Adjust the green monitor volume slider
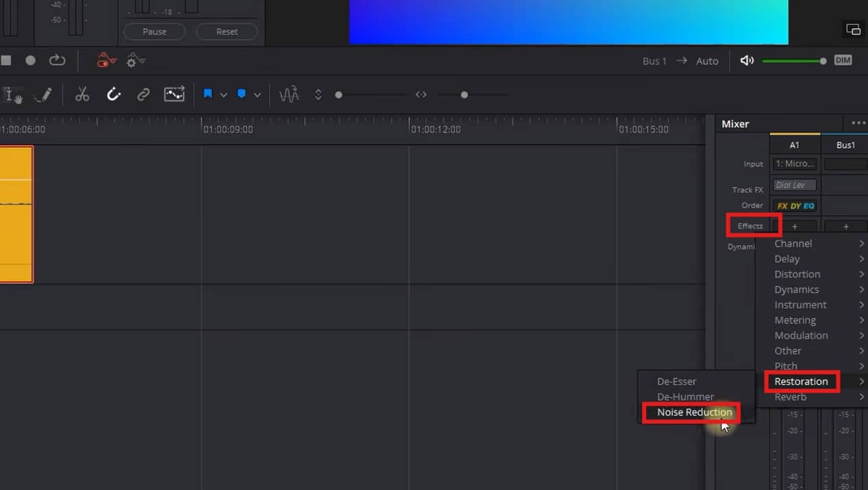 (x=794, y=61)
